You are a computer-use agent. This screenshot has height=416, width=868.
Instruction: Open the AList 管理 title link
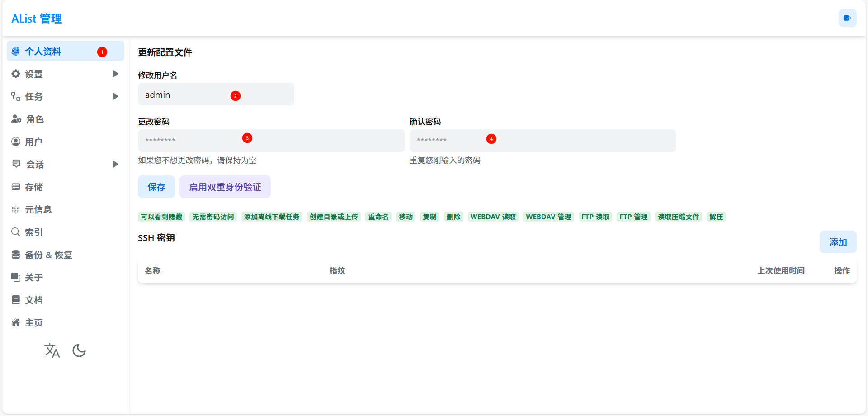pyautogui.click(x=37, y=19)
